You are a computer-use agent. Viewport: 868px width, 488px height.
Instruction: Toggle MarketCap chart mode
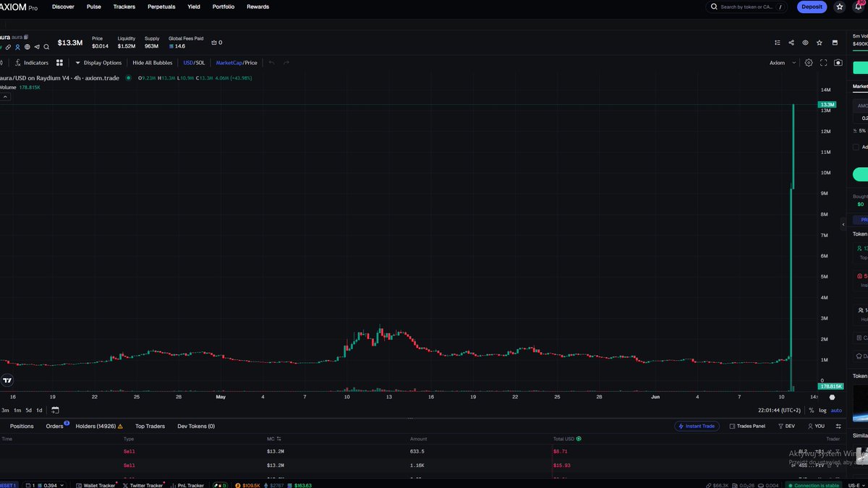[229, 63]
